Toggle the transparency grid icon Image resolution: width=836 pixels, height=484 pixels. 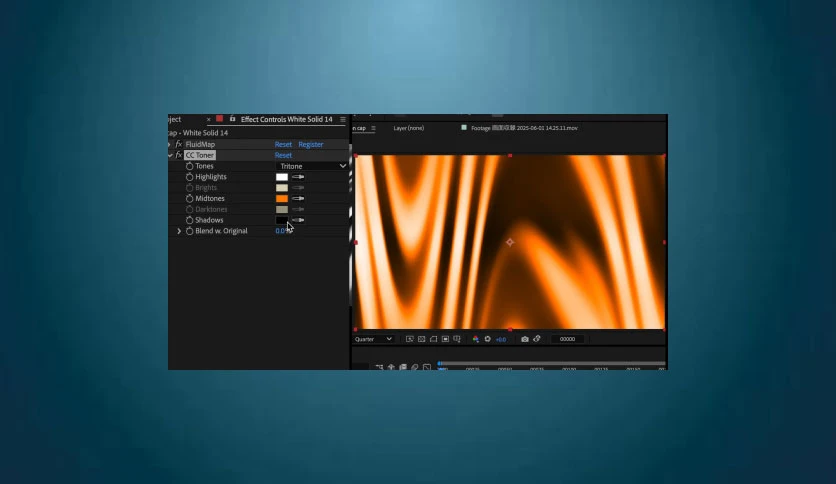421,339
